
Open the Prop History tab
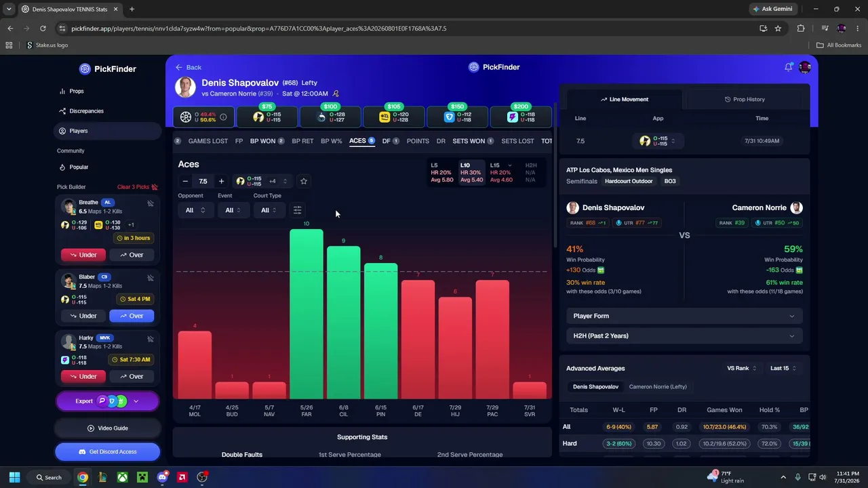pyautogui.click(x=745, y=99)
